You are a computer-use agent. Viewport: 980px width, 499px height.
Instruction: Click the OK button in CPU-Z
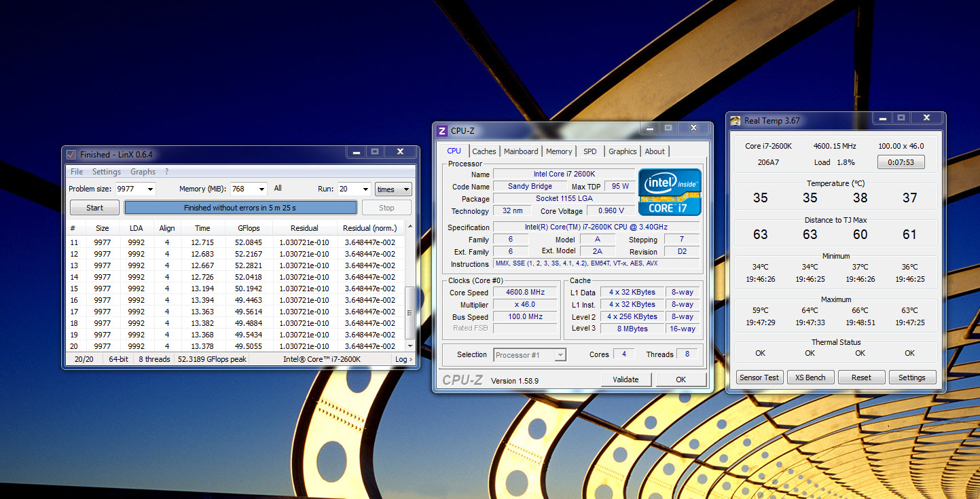[x=680, y=380]
